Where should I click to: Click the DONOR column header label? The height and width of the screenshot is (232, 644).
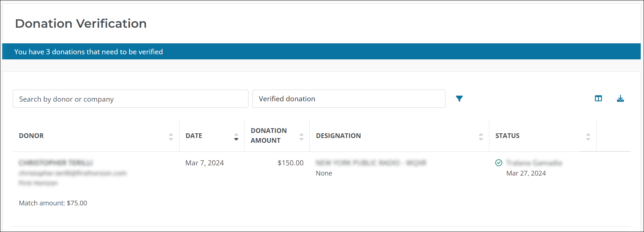click(31, 136)
